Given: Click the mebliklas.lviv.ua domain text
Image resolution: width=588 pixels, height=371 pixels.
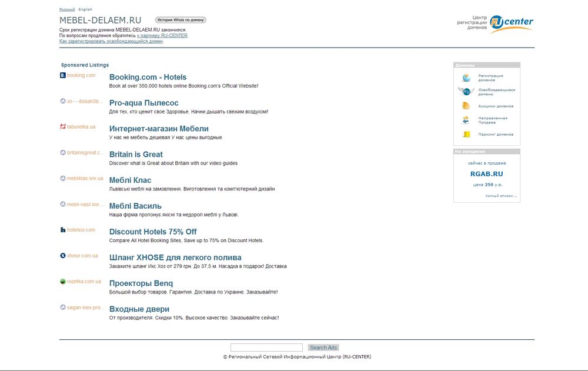Looking at the screenshot, I should pyautogui.click(x=85, y=178).
